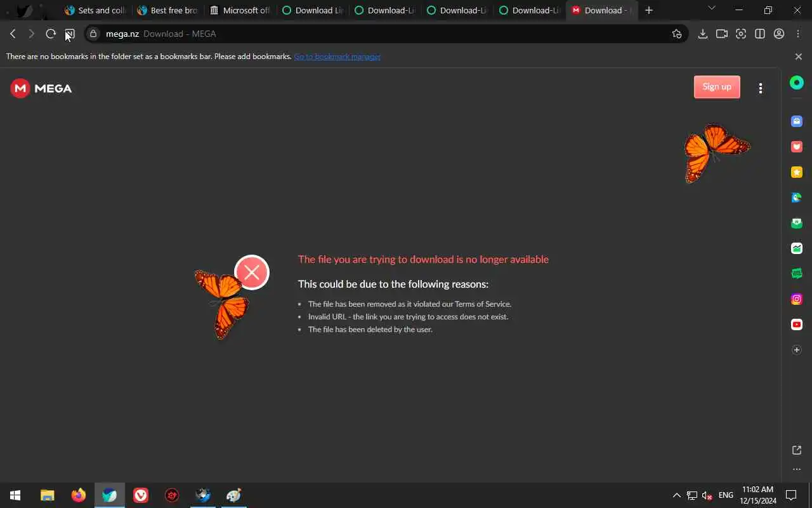Click the MEGA logo
Screen dimensions: 812x508
[41, 88]
